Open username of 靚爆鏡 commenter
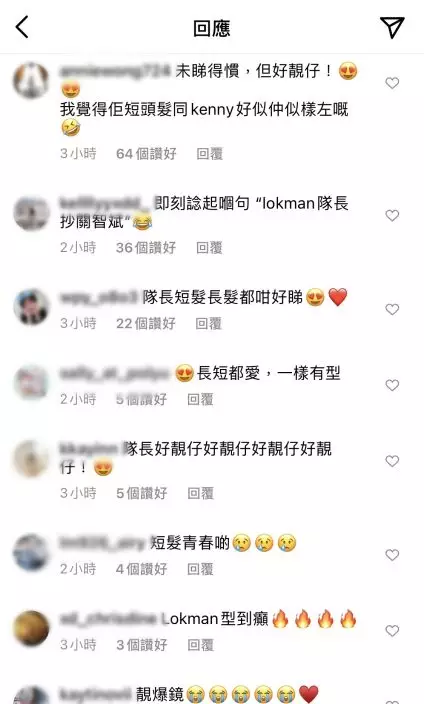Viewport: 424px width, 704px height. pos(95,694)
